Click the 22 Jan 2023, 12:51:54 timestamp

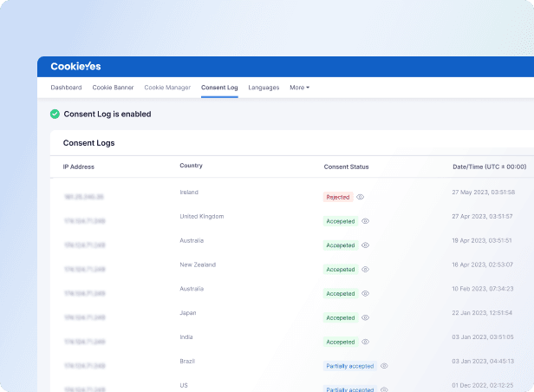point(482,313)
